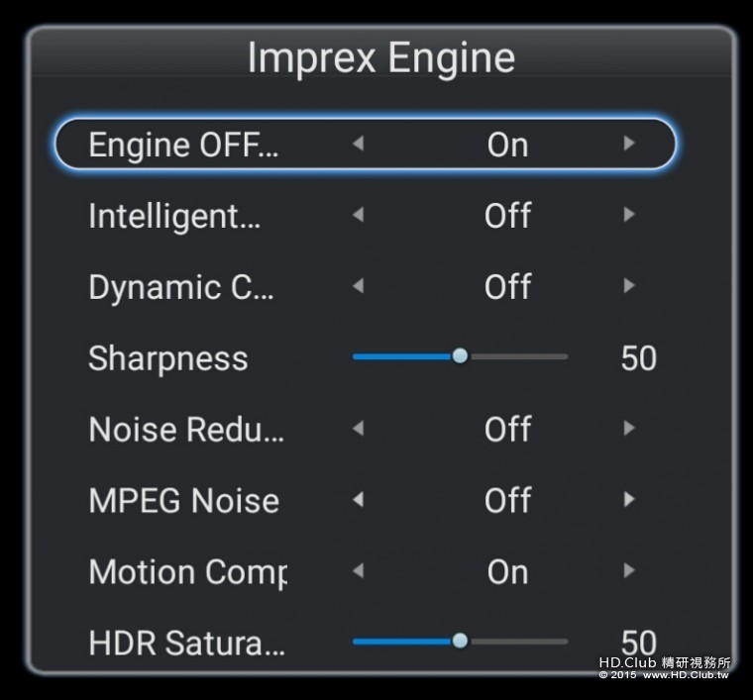Click left arrow on Noise Redu row

[358, 429]
